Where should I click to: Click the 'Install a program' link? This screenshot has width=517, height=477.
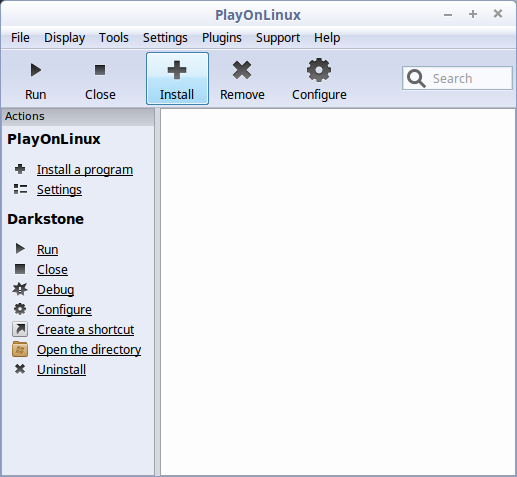[x=85, y=170]
